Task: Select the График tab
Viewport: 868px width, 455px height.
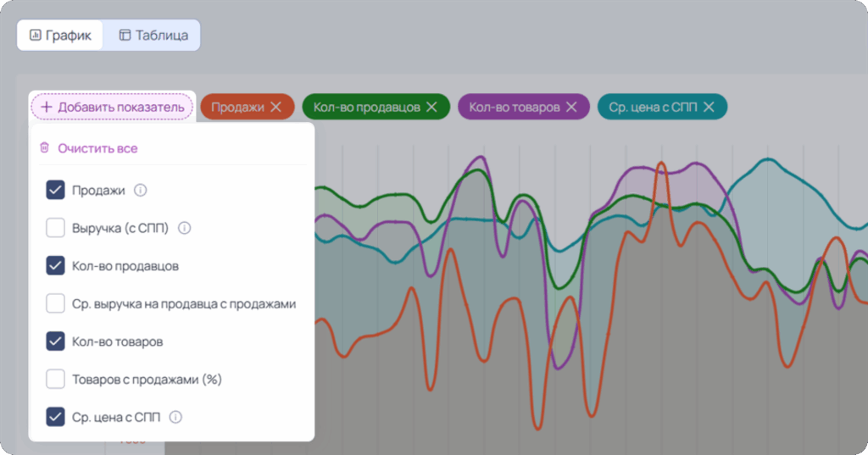Action: pos(60,36)
